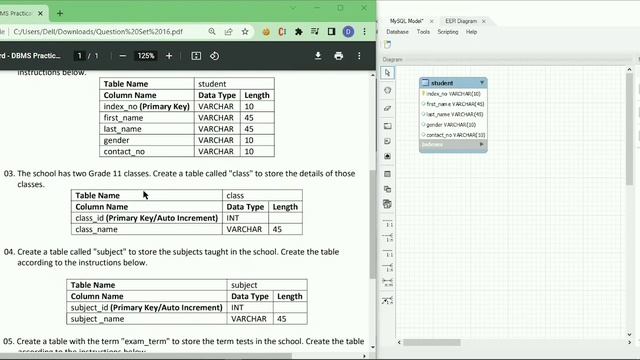Screen dimensions: 640x360
Task: Select the new image tool
Action: pyautogui.click(x=387, y=156)
